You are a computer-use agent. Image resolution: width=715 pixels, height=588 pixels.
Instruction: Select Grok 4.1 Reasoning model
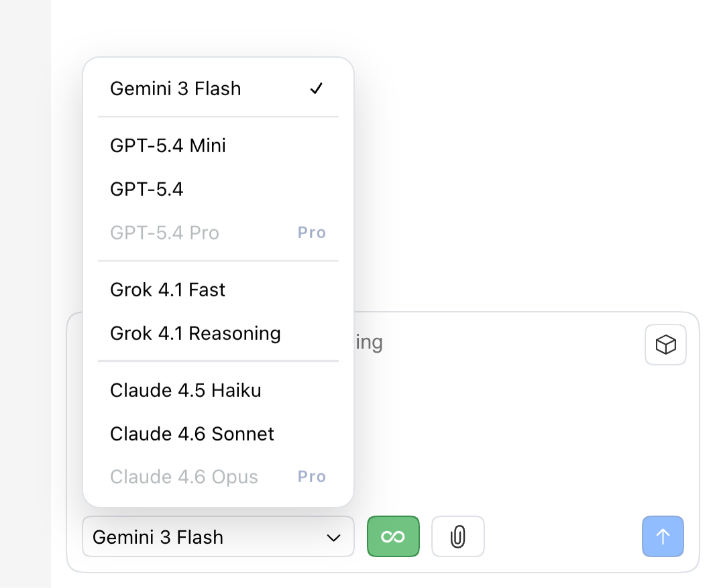tap(195, 333)
